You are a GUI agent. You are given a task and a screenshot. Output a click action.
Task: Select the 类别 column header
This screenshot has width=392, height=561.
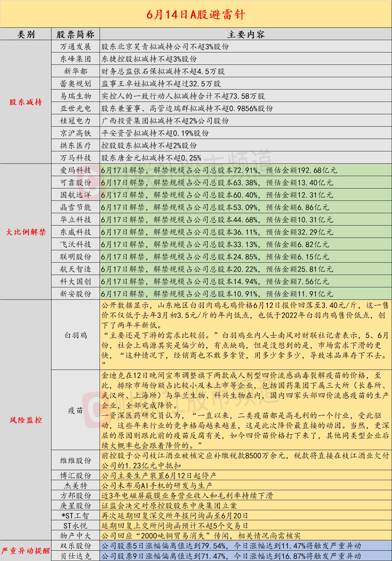[x=26, y=34]
